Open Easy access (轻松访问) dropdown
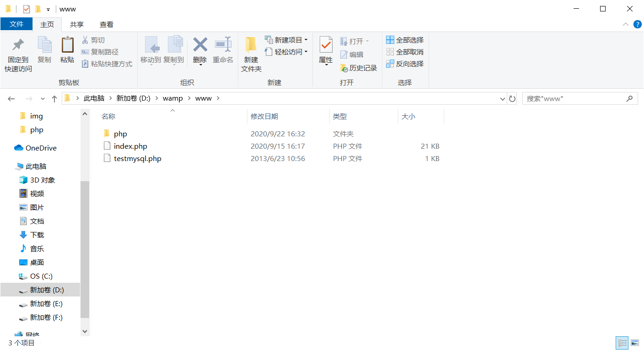 (x=286, y=52)
